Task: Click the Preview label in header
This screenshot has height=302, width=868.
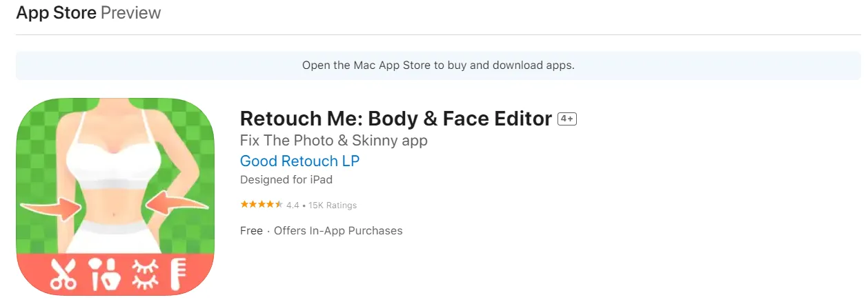Action: tap(130, 13)
